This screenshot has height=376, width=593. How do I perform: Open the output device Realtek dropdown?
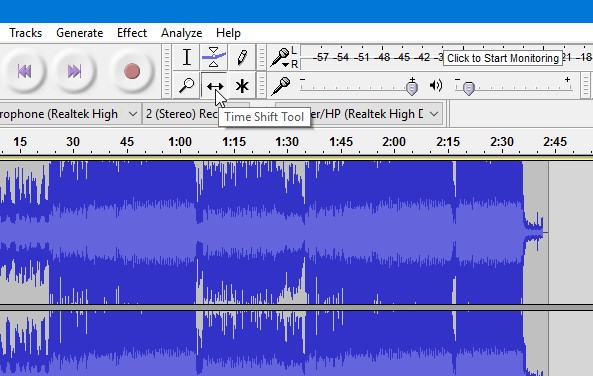(359, 114)
